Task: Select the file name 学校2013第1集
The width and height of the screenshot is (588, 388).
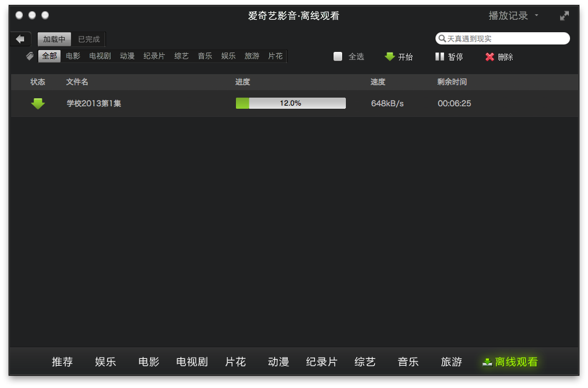Action: [94, 104]
